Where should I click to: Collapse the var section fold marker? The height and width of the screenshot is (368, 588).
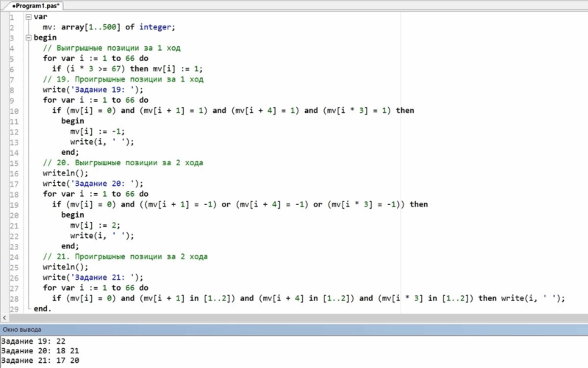pyautogui.click(x=29, y=17)
